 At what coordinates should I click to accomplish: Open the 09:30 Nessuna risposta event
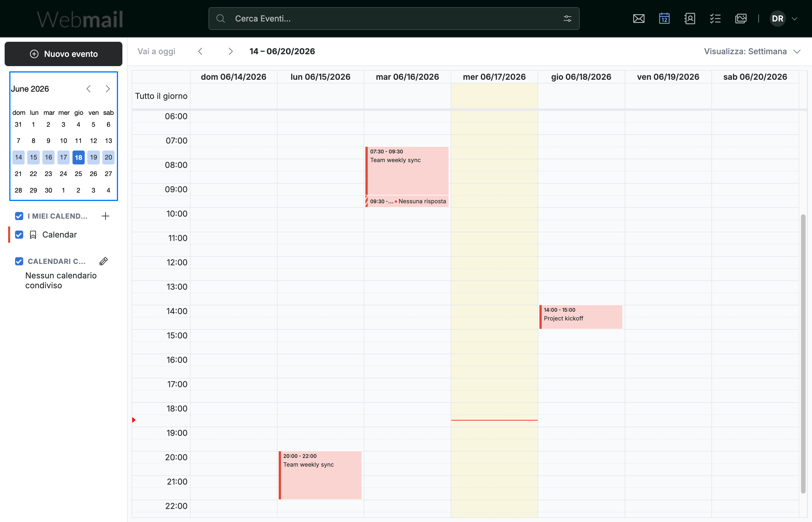click(407, 201)
